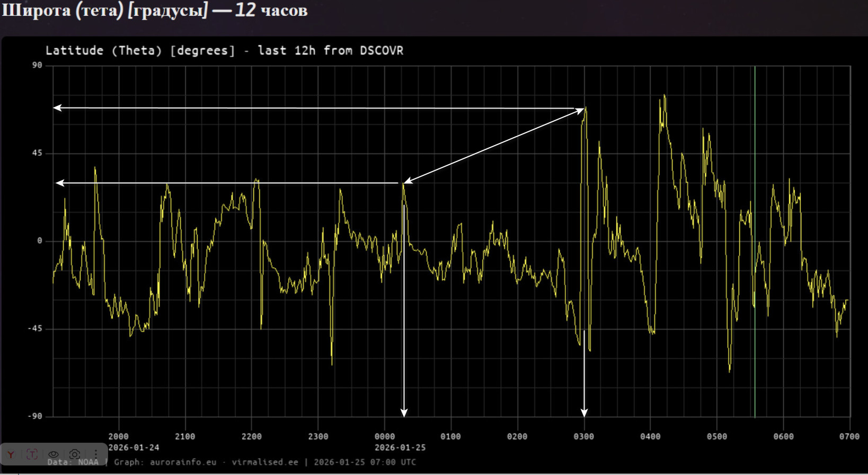Select the 0700 time axis label

(x=849, y=436)
